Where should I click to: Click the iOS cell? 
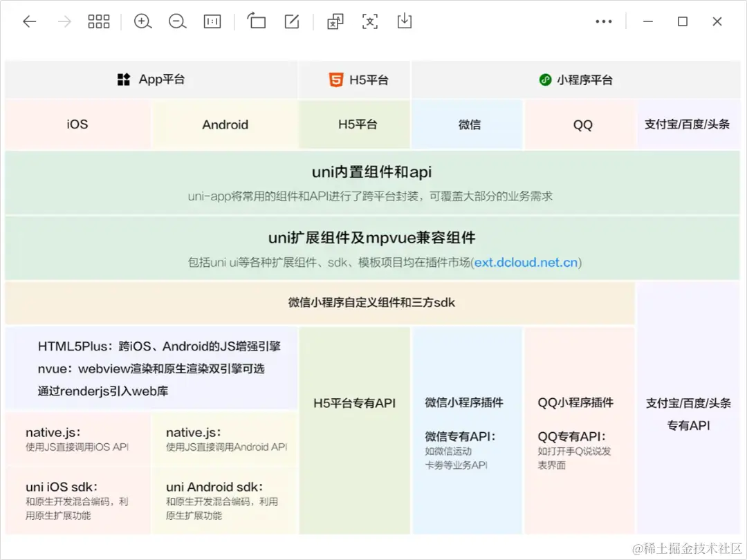[x=77, y=124]
